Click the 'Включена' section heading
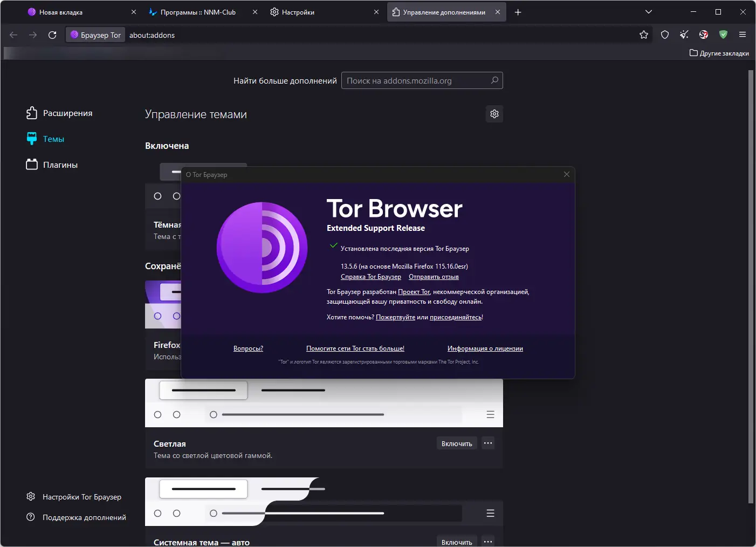This screenshot has height=547, width=756. (167, 146)
